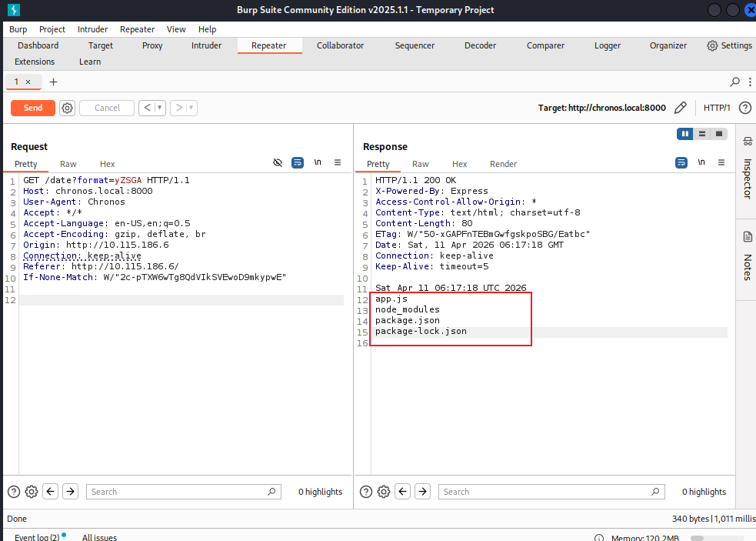Image resolution: width=756 pixels, height=541 pixels.
Task: Open Request search settings gear
Action: point(32,492)
